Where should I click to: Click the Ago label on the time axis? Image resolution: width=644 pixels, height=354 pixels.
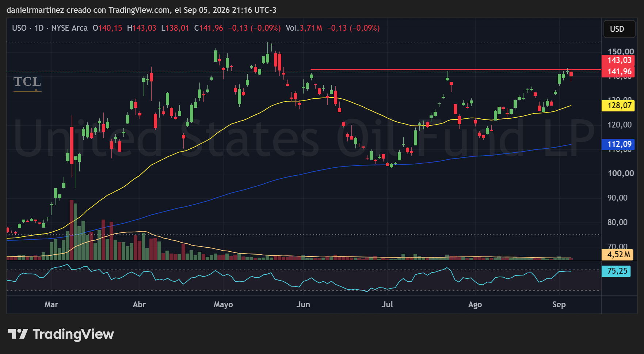pos(475,304)
